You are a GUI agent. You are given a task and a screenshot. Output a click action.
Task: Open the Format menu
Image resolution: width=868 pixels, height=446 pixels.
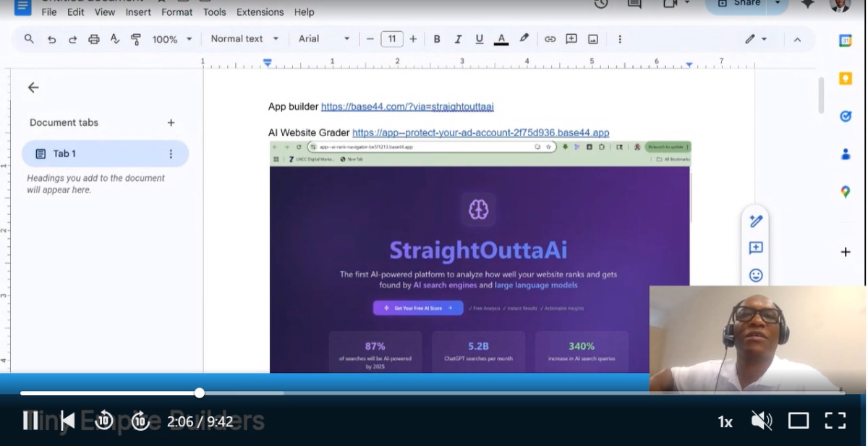[x=177, y=12]
